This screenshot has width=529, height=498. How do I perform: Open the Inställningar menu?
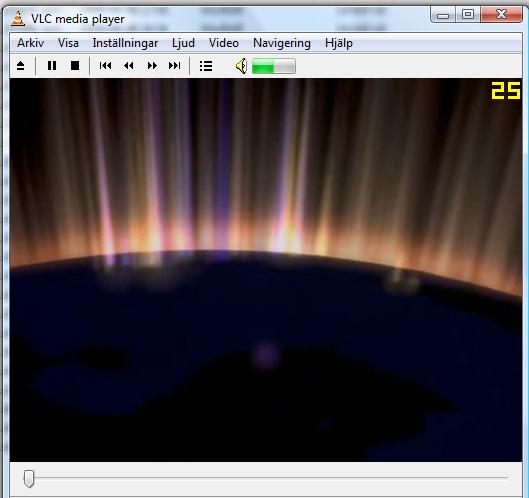pyautogui.click(x=125, y=44)
